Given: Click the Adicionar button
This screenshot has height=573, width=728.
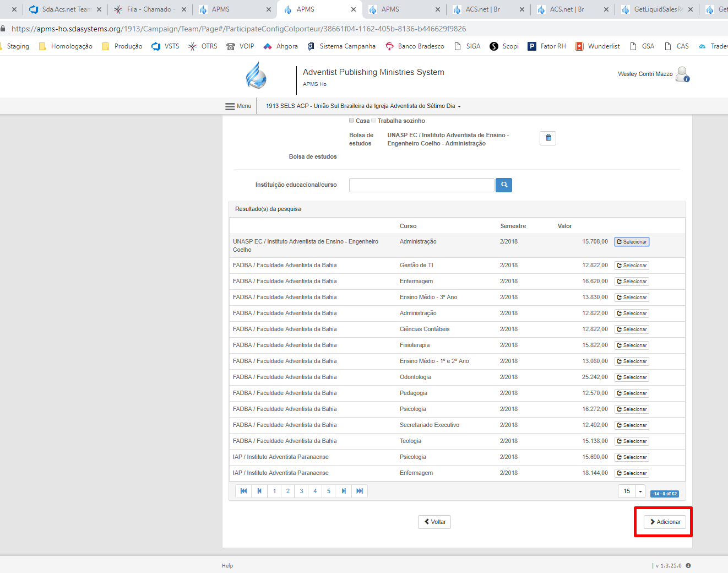Looking at the screenshot, I should [665, 522].
